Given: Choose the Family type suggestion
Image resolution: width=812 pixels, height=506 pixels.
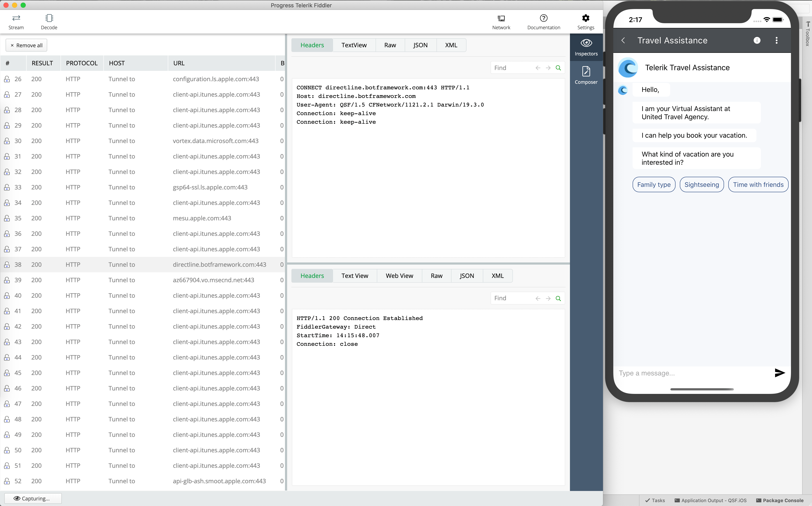Looking at the screenshot, I should 654,185.
